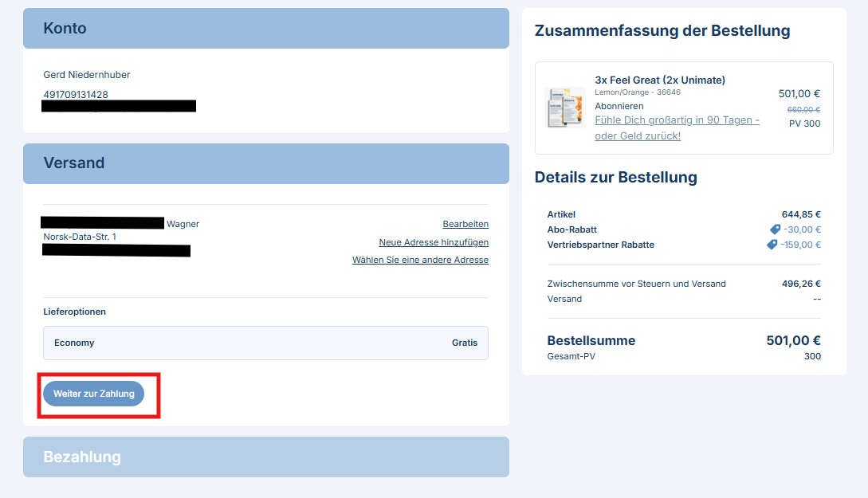Click the Bestellsumme total of 501,00 €
Viewport: 868px width, 498px height.
(793, 340)
